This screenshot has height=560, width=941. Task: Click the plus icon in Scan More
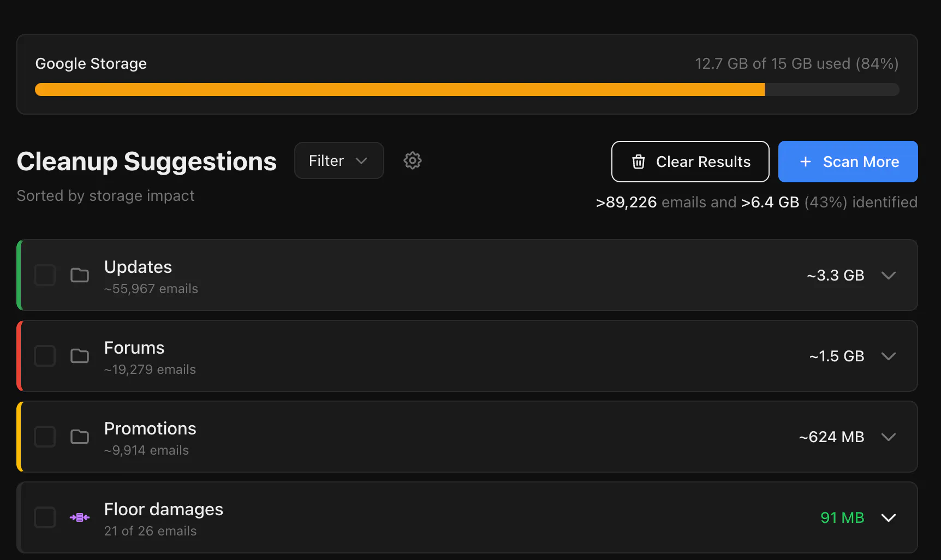806,162
